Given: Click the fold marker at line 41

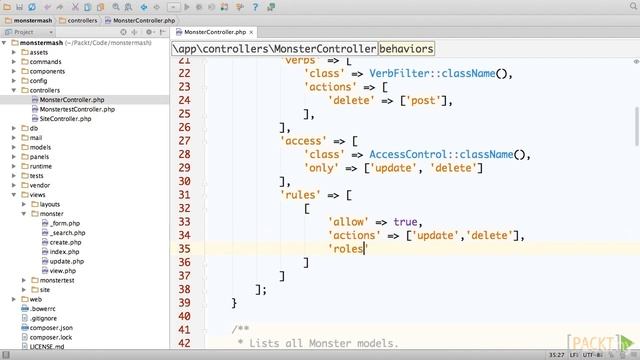Looking at the screenshot, I should [x=205, y=330].
